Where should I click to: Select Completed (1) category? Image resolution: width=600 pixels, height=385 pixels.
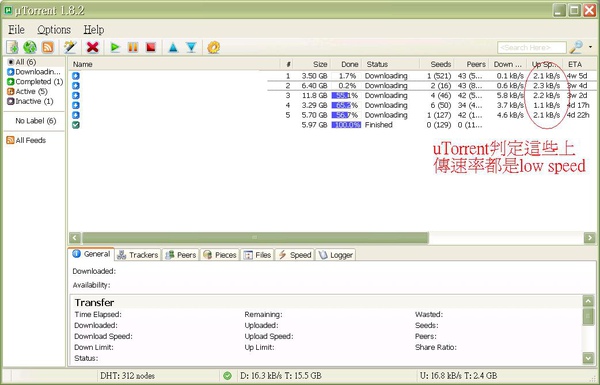pos(35,82)
